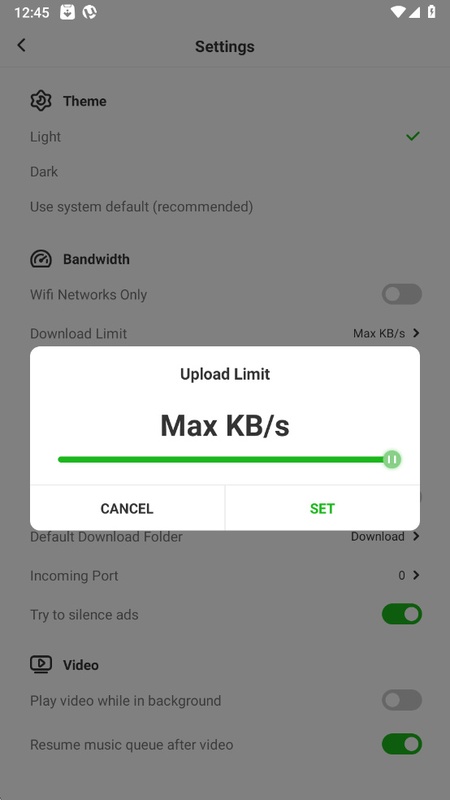Image resolution: width=450 pixels, height=800 pixels.
Task: Open Default Download Folder chevron
Action: point(416,536)
